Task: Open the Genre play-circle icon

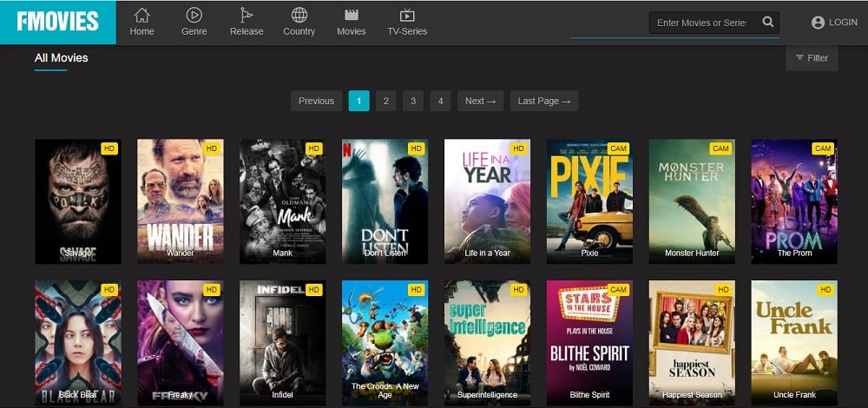Action: [x=194, y=15]
